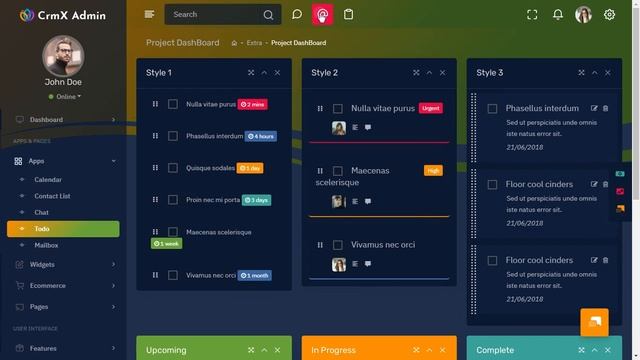
Task: Tick the Quisque sodales checkbox
Action: 173,168
